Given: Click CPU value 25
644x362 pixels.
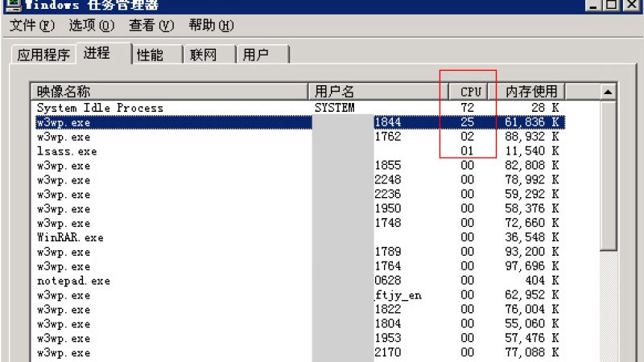Looking at the screenshot, I should [467, 122].
